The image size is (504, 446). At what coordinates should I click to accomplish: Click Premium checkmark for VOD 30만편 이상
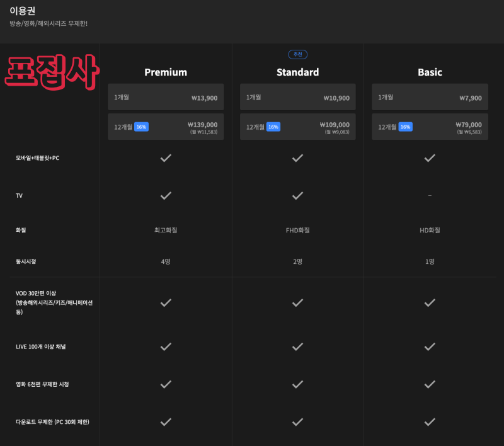pos(166,303)
